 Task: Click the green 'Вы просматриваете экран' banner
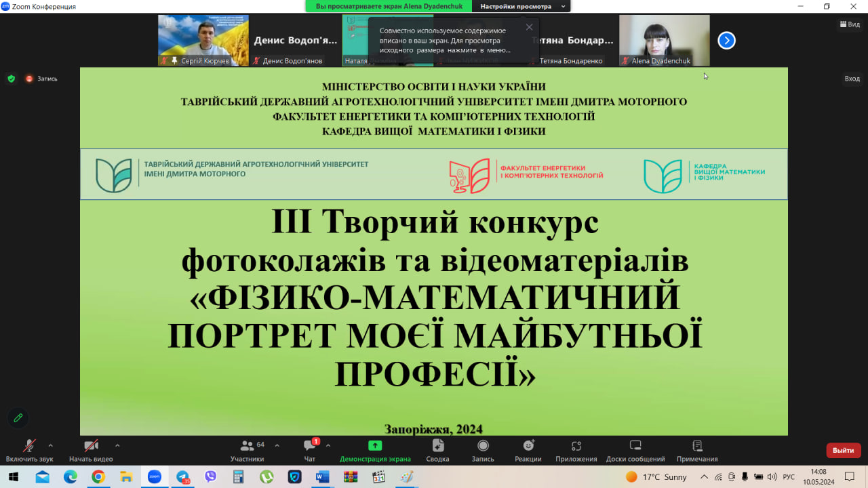389,6
